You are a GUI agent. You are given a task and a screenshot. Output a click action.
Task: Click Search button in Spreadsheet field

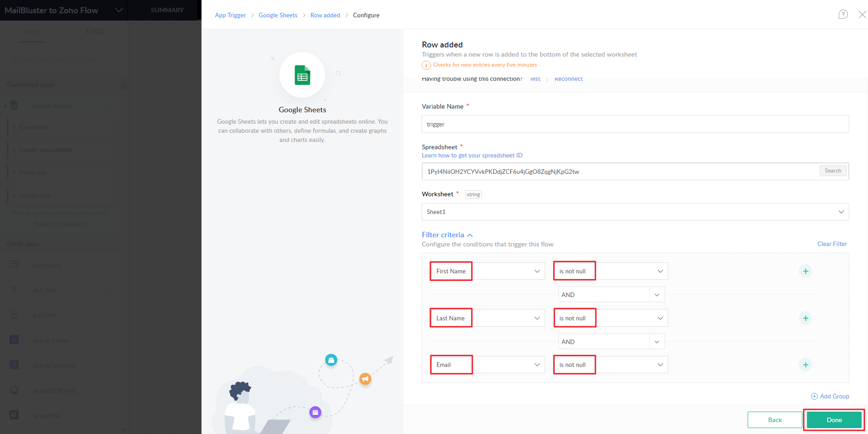tap(832, 171)
